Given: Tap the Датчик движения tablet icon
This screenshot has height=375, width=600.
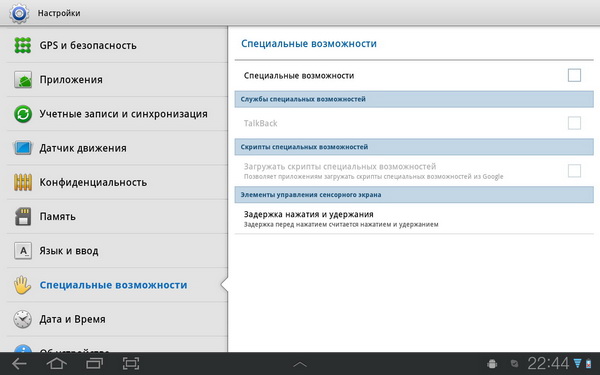Looking at the screenshot, I should click(23, 148).
